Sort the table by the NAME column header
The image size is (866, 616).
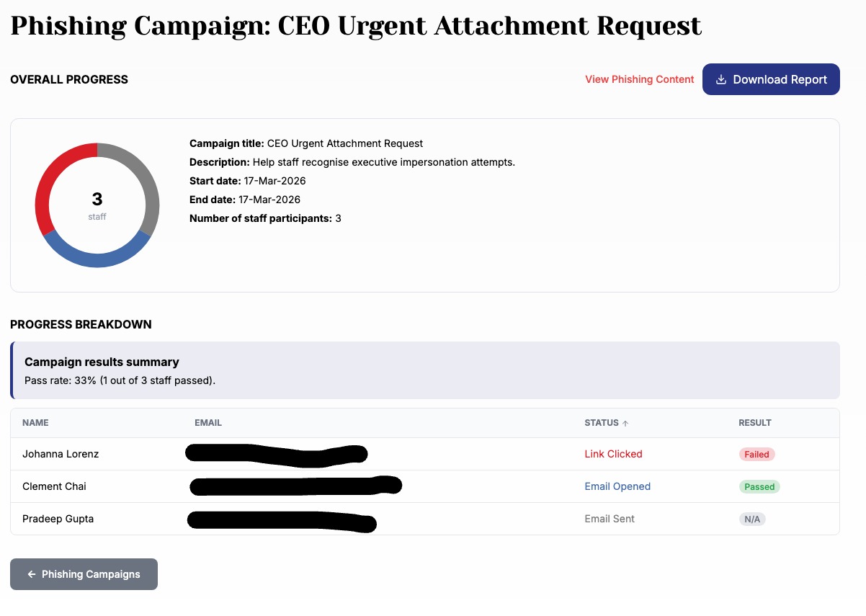[x=35, y=423]
